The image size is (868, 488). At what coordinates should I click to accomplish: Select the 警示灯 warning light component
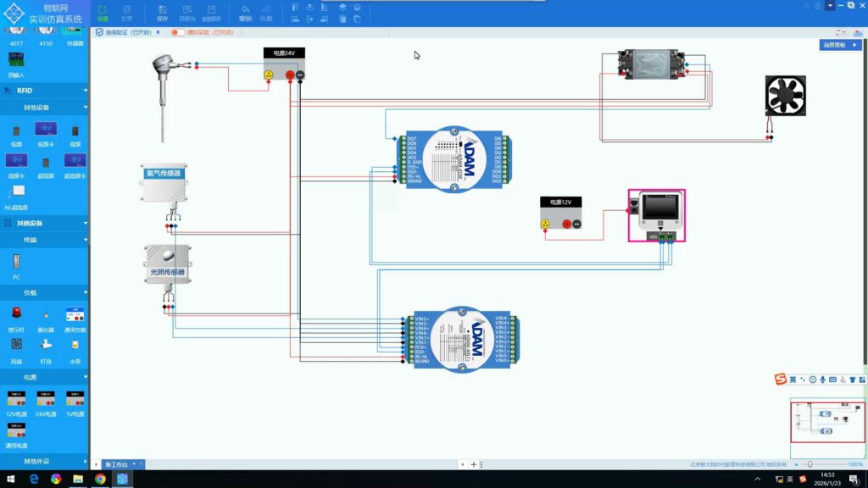(16, 315)
